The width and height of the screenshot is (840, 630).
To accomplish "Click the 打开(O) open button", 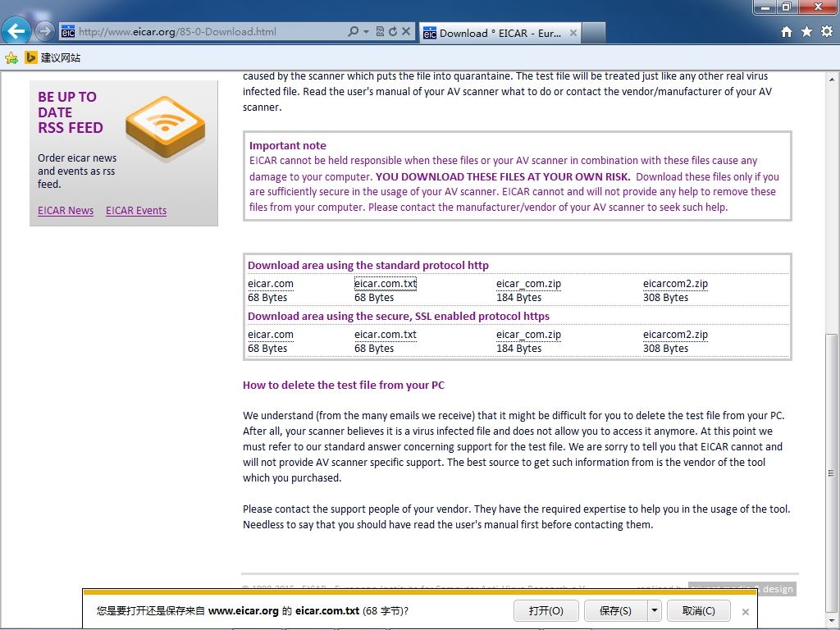I will click(546, 610).
